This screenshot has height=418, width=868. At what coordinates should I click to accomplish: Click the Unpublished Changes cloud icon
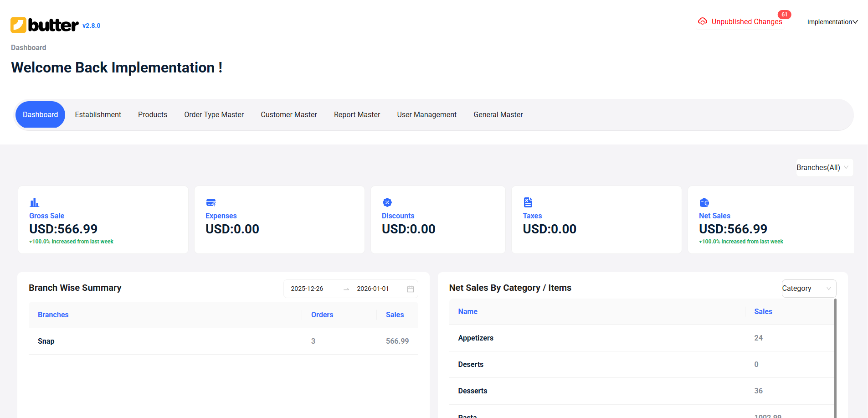702,21
